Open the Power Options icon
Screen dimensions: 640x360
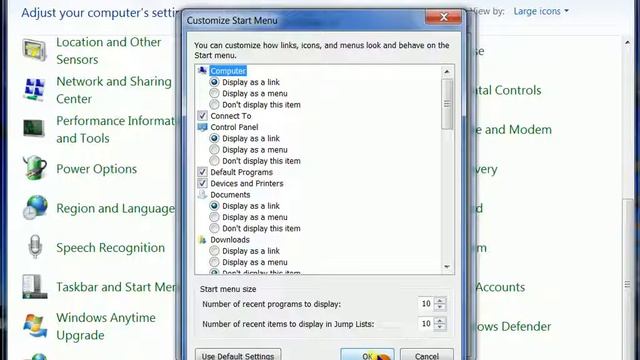tap(35, 168)
